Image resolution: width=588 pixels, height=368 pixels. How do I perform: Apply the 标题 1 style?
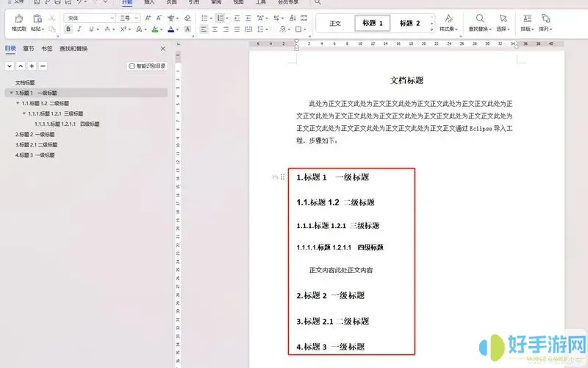pyautogui.click(x=373, y=24)
